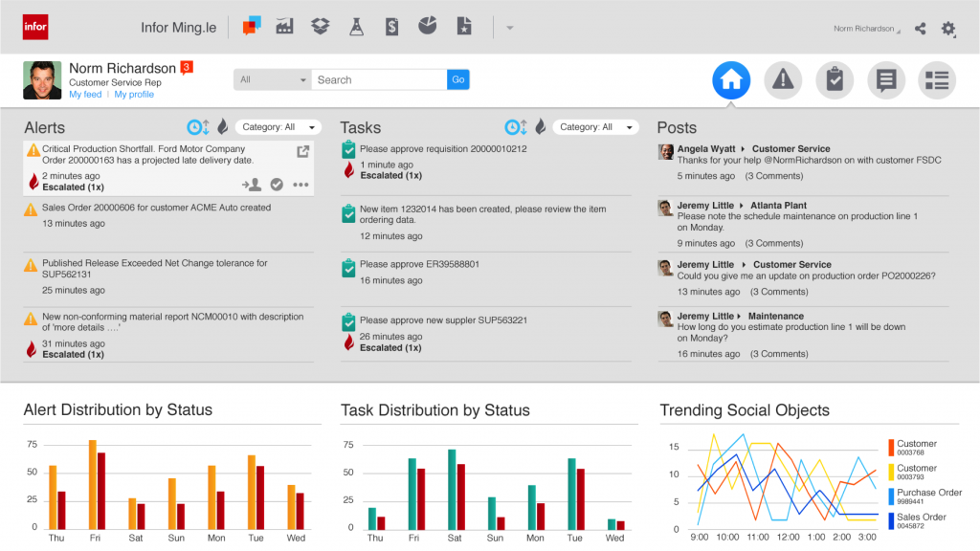Open the pie chart analytics icon
Viewport: 980px width, 551px height.
428,26
